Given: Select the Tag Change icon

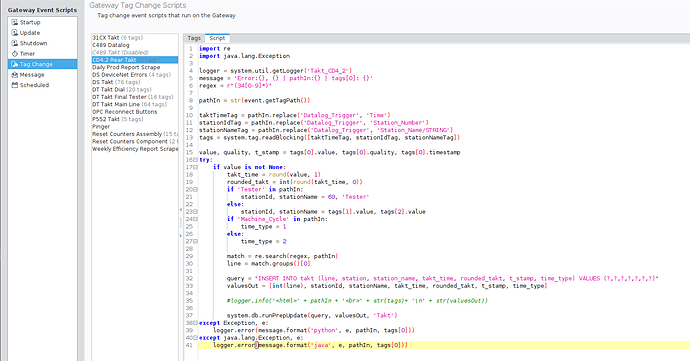Looking at the screenshot, I should pos(15,64).
